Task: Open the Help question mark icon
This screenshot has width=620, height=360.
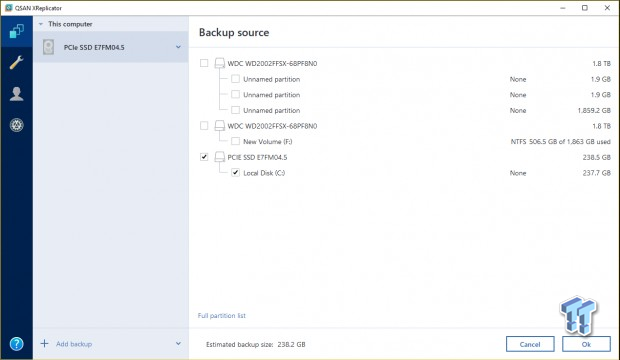Action: click(17, 343)
